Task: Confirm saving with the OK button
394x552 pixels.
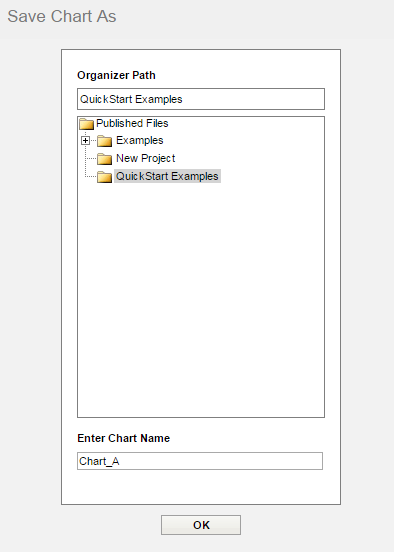Action: point(201,525)
